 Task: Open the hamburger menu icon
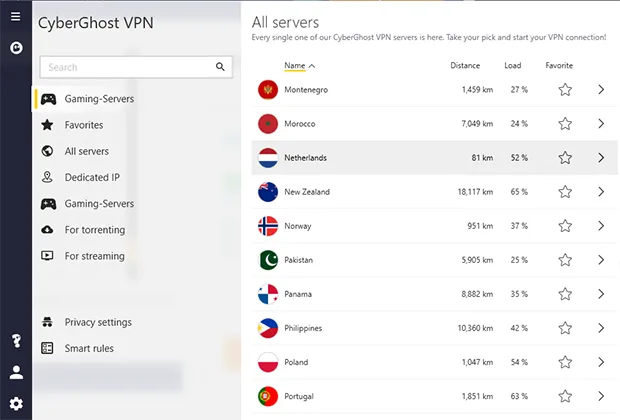(15, 17)
